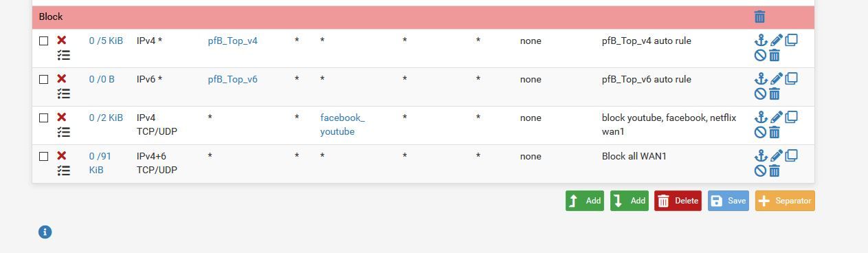The image size is (868, 253).
Task: Disable the block youtube, facebook, netflix rule
Action: point(760,132)
